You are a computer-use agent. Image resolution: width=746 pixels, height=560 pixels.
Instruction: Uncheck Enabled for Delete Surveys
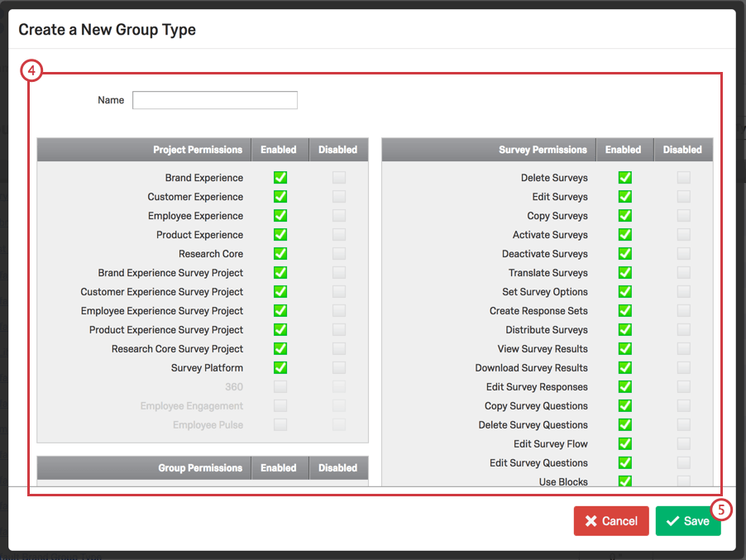(624, 177)
